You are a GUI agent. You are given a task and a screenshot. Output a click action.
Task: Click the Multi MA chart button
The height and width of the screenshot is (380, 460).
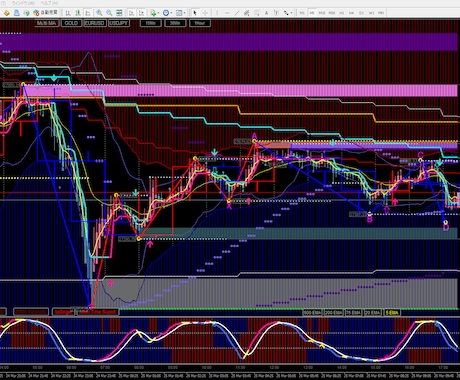47,23
